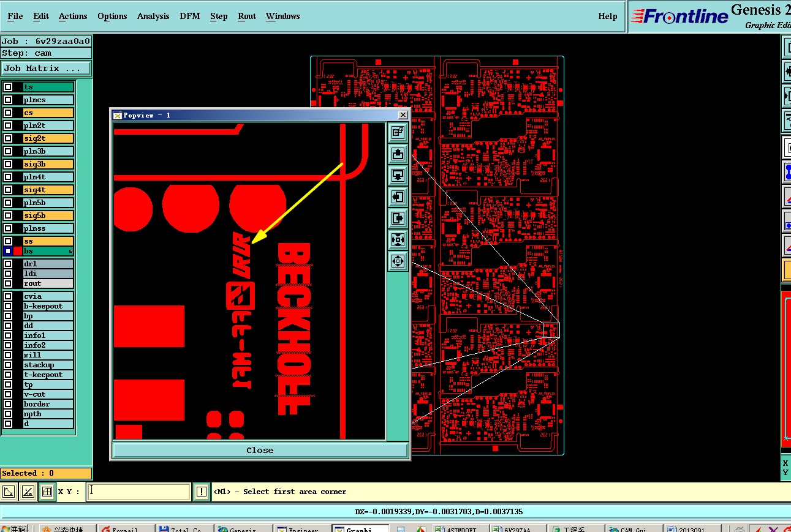Select the pln2t layer name
The width and height of the screenshot is (791, 532).
tap(48, 126)
